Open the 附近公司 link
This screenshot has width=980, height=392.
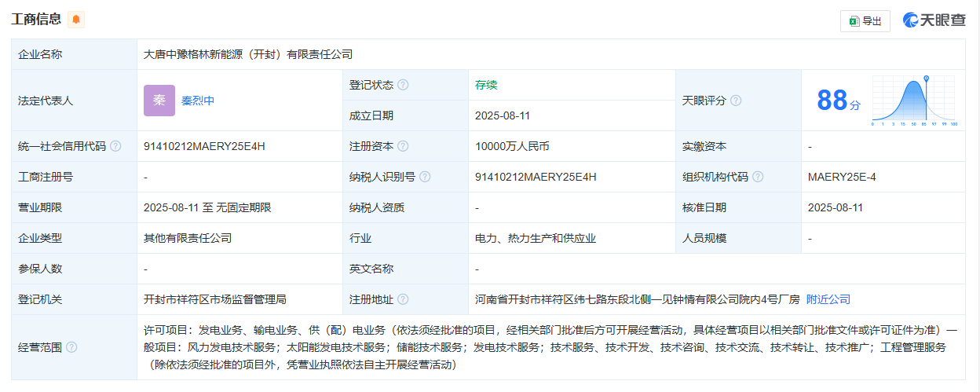click(x=828, y=299)
